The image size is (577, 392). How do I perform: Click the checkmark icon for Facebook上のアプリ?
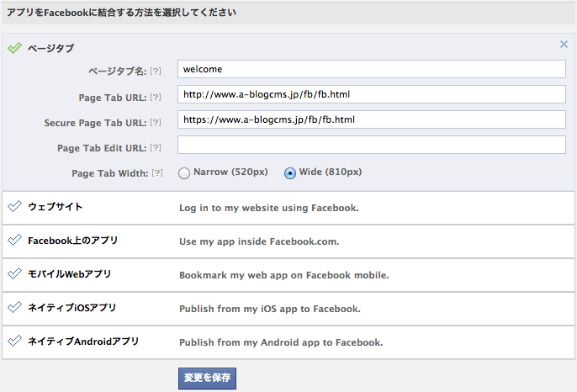pos(15,240)
